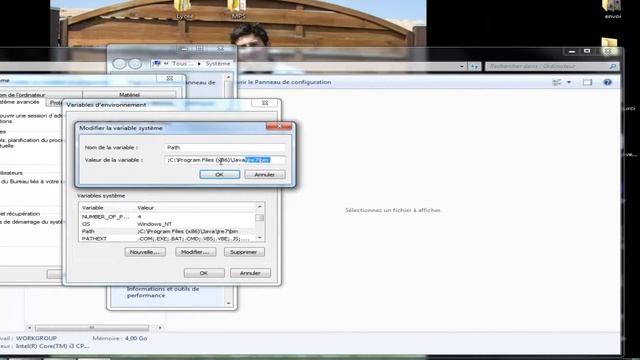
Task: Click the Valeur de la variable field
Action: (225, 160)
